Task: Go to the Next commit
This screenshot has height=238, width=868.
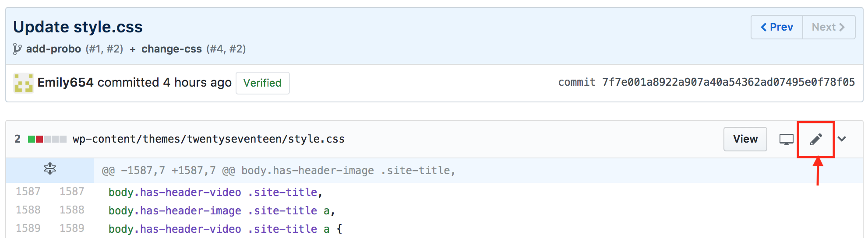Action: pyautogui.click(x=828, y=27)
